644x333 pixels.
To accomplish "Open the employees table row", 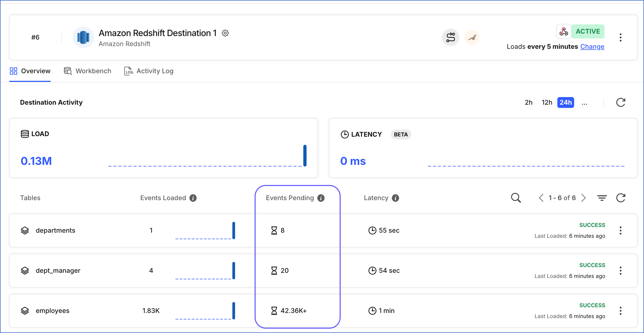I will 323,311.
